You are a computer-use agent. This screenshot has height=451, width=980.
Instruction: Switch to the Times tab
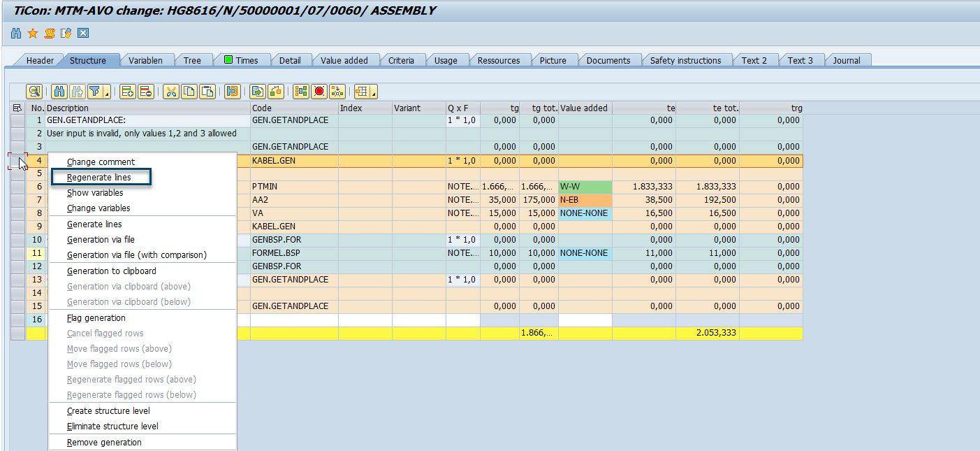tap(240, 61)
